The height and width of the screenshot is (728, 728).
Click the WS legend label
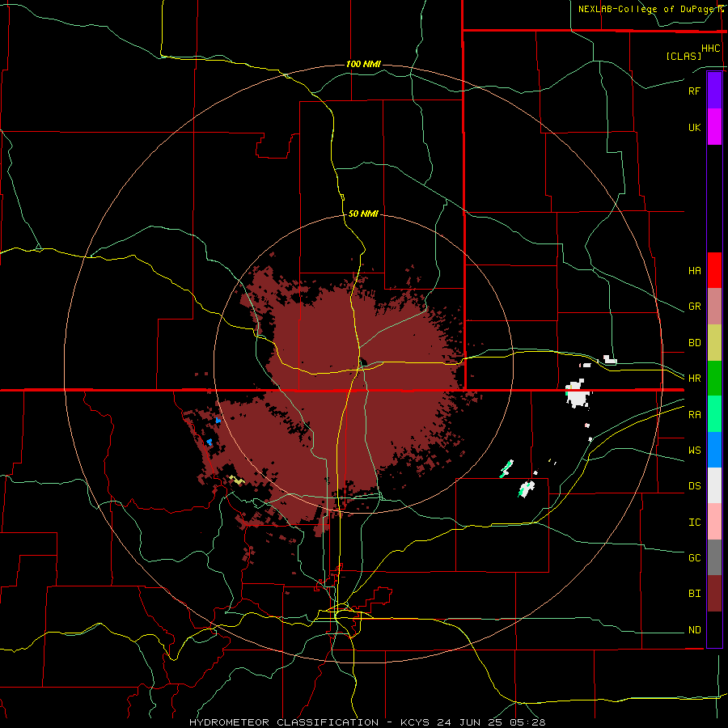[x=694, y=451]
